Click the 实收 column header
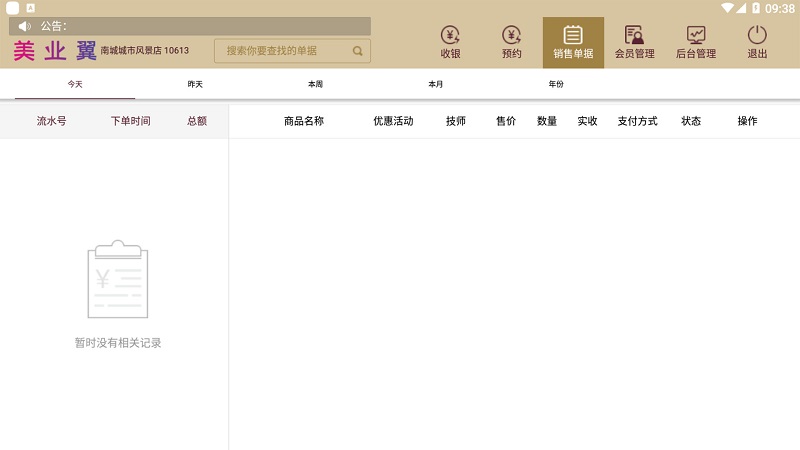800x450 pixels. pyautogui.click(x=587, y=121)
